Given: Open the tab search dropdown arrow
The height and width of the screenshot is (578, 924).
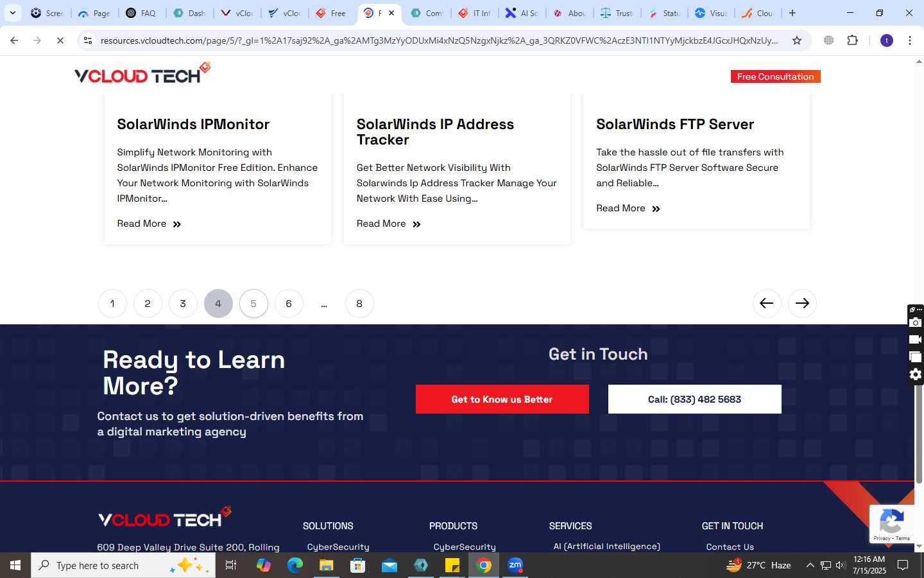Looking at the screenshot, I should (12, 13).
